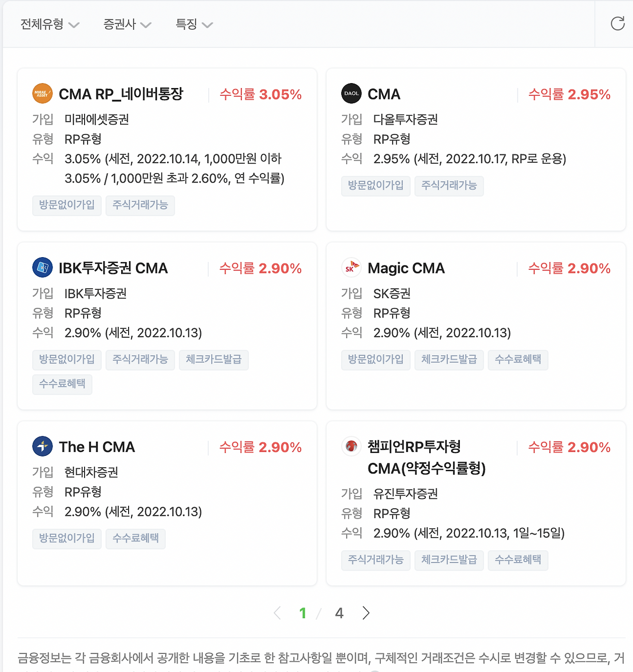This screenshot has width=633, height=672.
Task: Open the Magic CMA product title
Action: [407, 268]
